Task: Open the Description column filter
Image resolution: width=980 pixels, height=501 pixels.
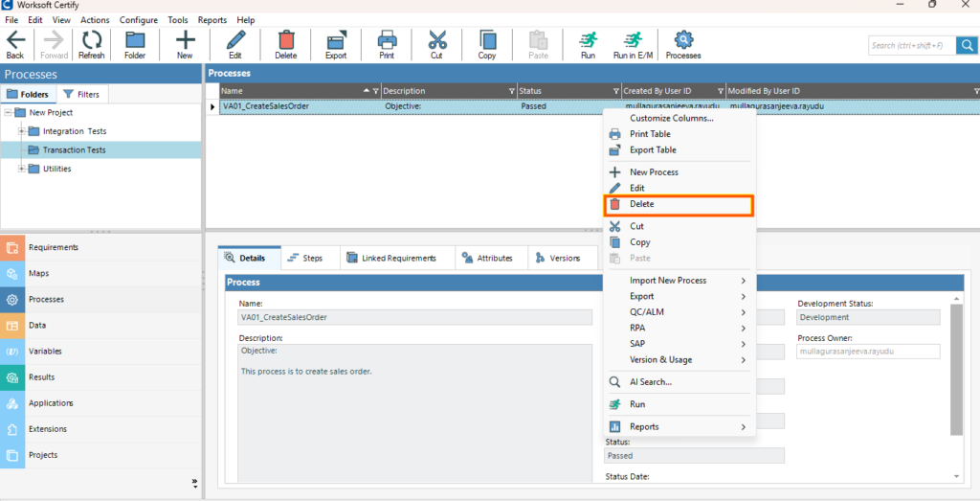Action: (512, 91)
